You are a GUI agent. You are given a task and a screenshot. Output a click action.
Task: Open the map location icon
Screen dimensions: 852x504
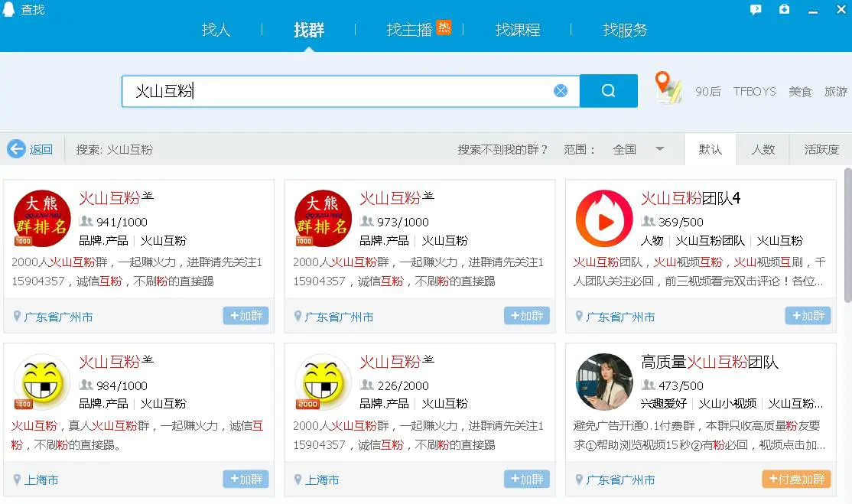667,87
